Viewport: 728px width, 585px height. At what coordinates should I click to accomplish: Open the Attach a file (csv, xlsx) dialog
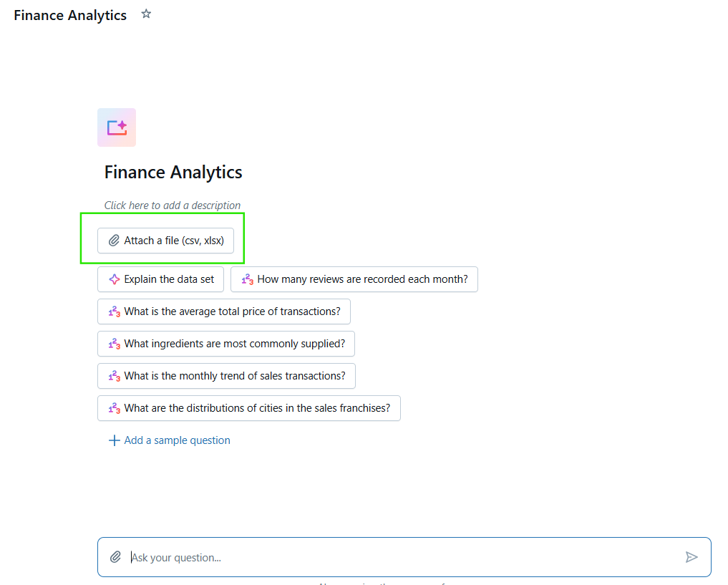click(x=165, y=241)
